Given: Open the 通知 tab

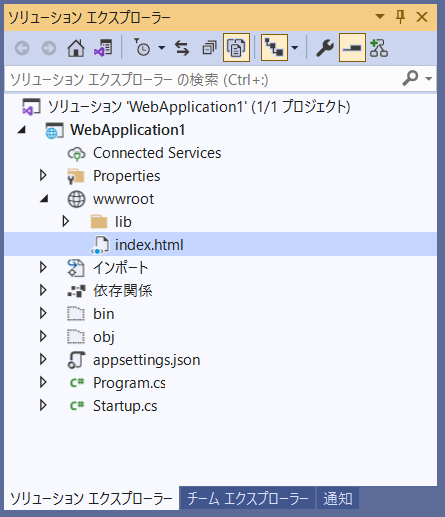Looking at the screenshot, I should [x=338, y=498].
